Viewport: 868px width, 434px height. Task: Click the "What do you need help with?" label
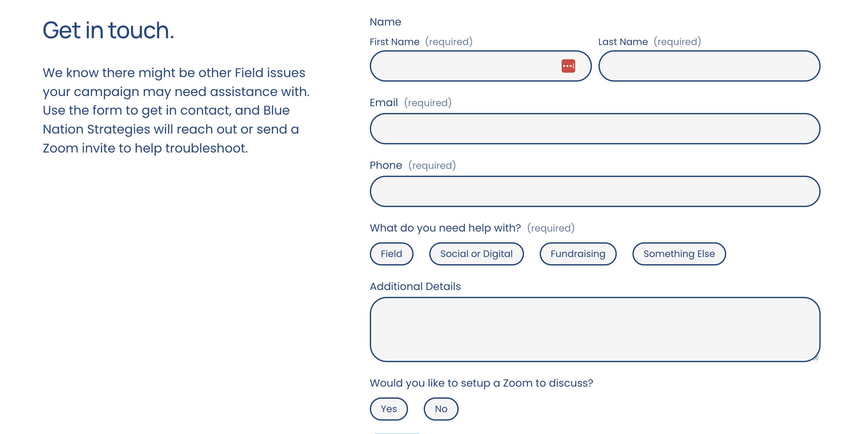445,228
